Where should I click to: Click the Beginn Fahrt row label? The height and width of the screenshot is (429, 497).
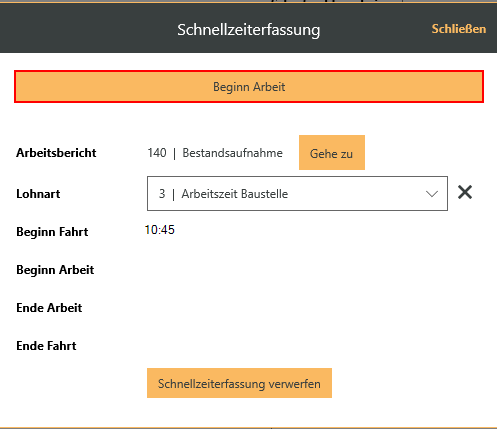point(52,232)
